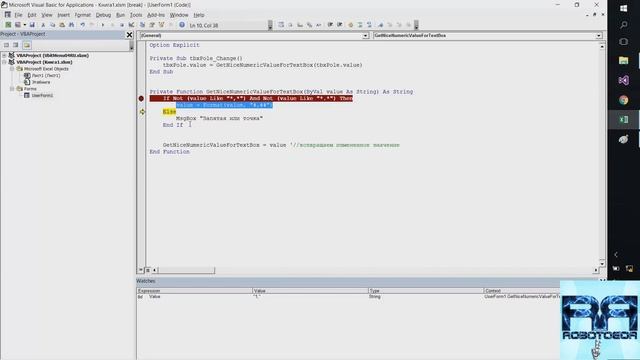
Task: Click the Indent icon in Edit toolbar
Action: pyautogui.click(x=330, y=25)
